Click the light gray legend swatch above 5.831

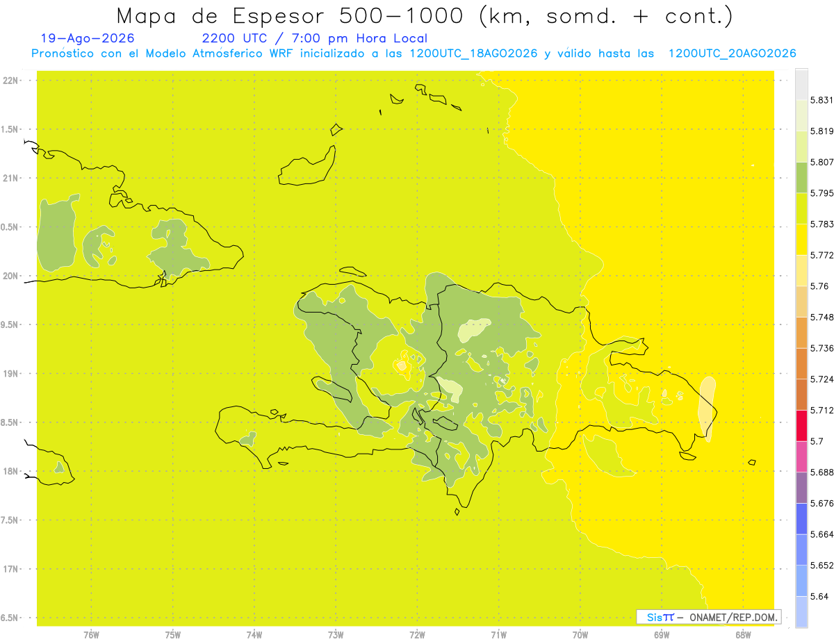(801, 84)
